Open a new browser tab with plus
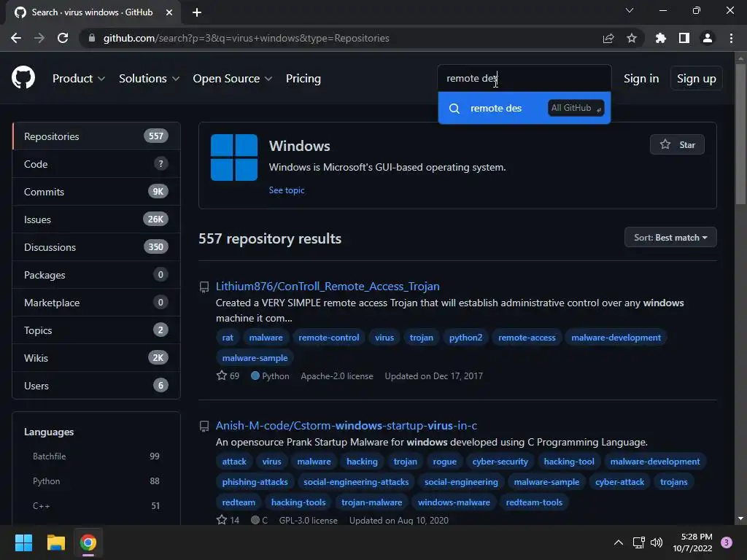 click(197, 12)
